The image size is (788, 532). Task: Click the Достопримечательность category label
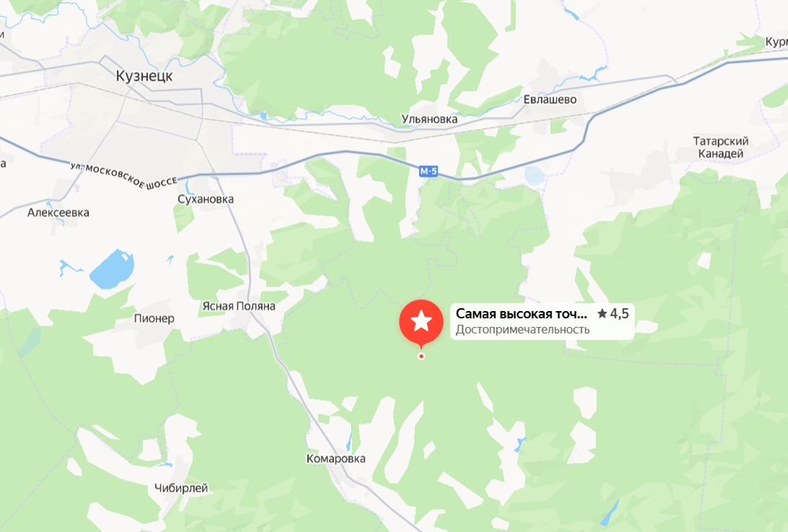coord(522,329)
